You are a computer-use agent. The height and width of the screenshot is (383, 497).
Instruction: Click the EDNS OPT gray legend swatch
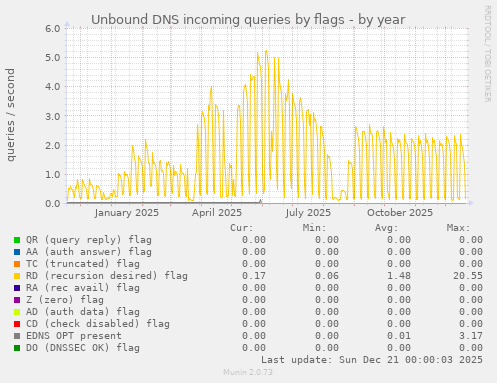click(17, 336)
